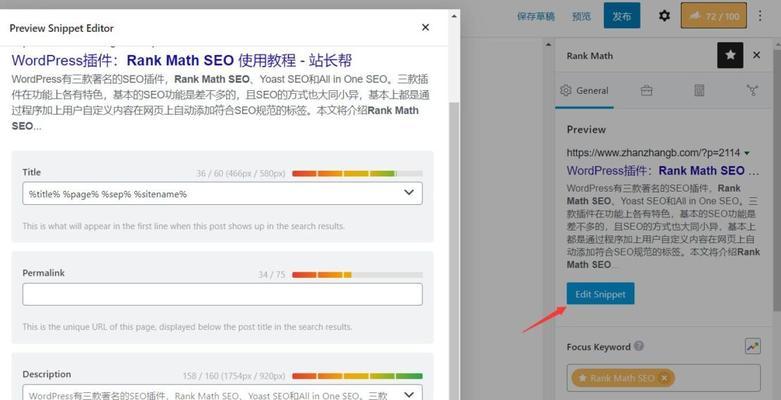The height and width of the screenshot is (400, 781).
Task: Expand the preview URL dropdown arrow
Action: click(747, 153)
